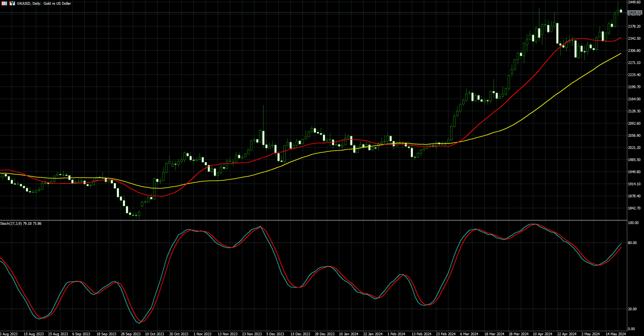Select the current price label 2419.12
The width and height of the screenshot is (644, 336).
pyautogui.click(x=635, y=13)
